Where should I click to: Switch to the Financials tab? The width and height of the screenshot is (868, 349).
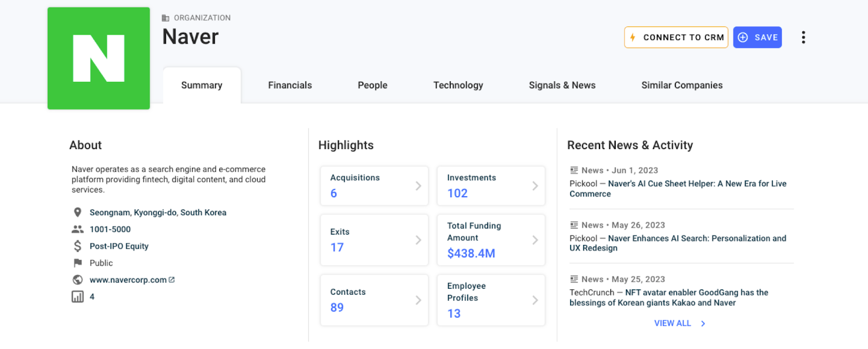[290, 85]
